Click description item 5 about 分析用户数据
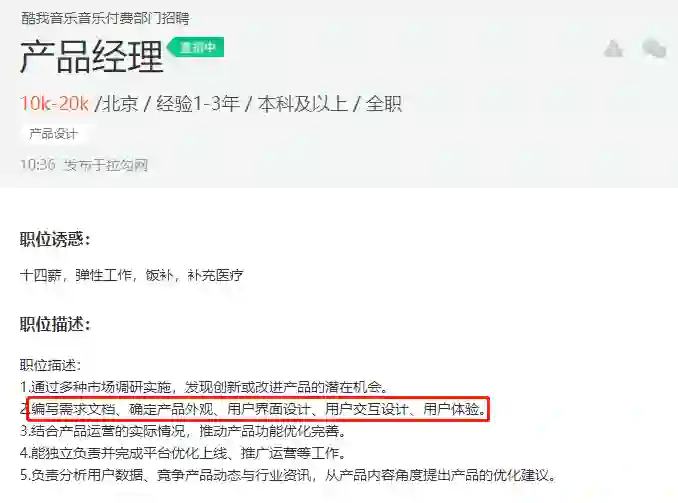This screenshot has width=678, height=503. click(x=288, y=475)
